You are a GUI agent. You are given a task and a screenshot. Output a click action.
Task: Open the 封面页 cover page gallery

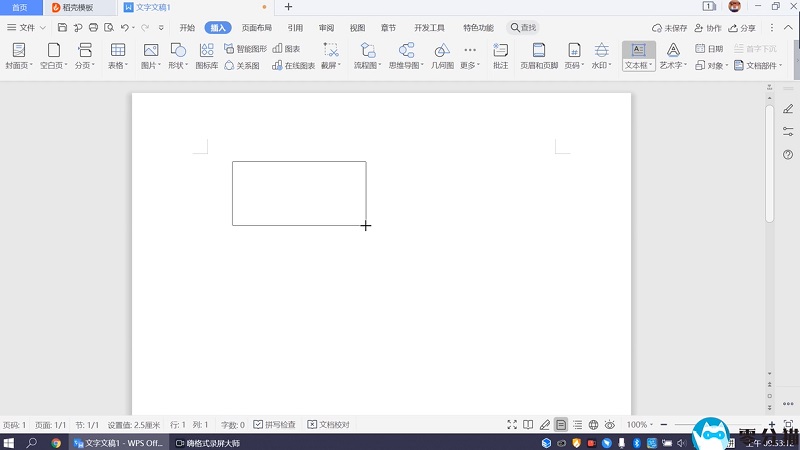click(x=19, y=50)
